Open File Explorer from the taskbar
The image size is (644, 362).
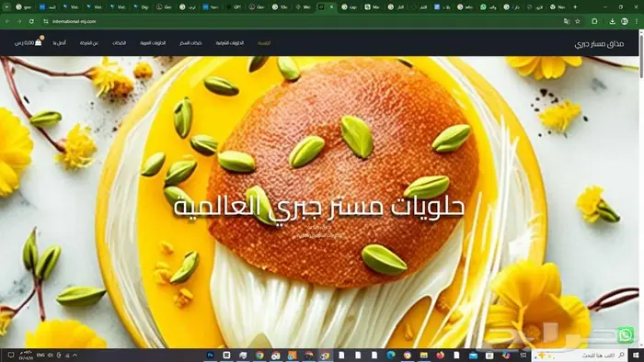click(x=423, y=355)
